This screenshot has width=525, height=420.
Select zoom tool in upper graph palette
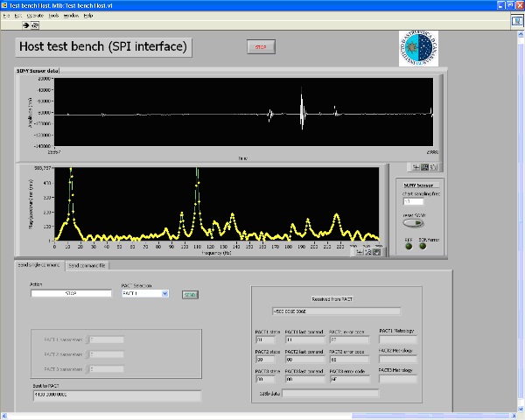[x=423, y=166]
